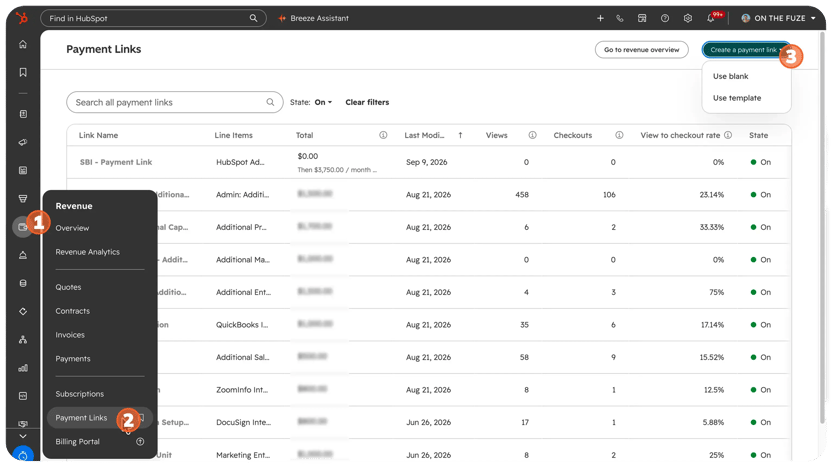Click the plus create icon in top bar
Screen dimensions: 832x467
pyautogui.click(x=600, y=18)
